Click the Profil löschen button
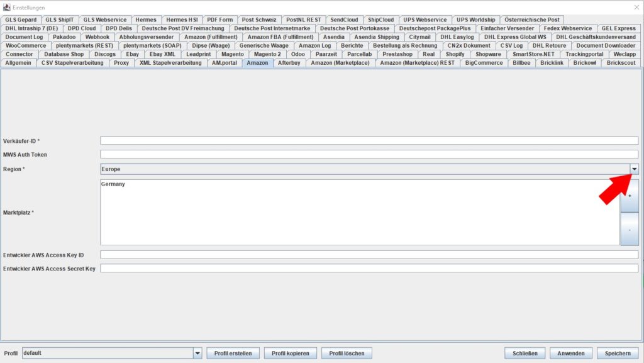The image size is (644, 363). click(x=347, y=353)
